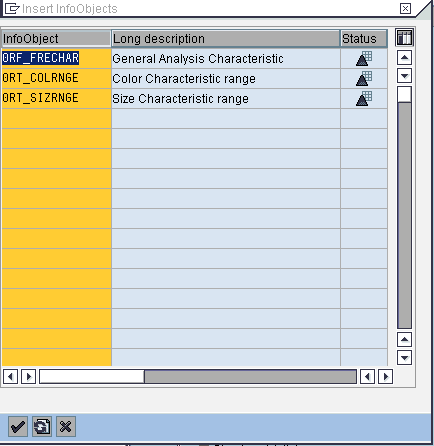Click status icon for 0RT_SIZRNGE row
434x446 pixels.
pyautogui.click(x=364, y=99)
